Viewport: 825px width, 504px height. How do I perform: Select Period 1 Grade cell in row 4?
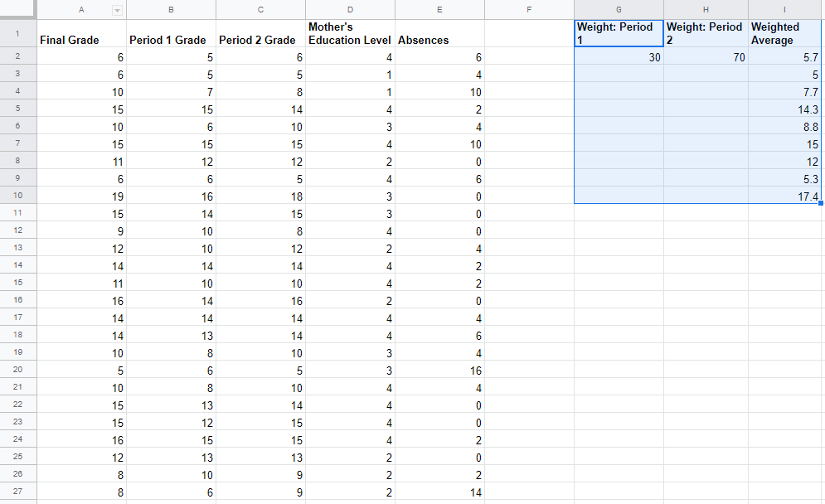[171, 91]
